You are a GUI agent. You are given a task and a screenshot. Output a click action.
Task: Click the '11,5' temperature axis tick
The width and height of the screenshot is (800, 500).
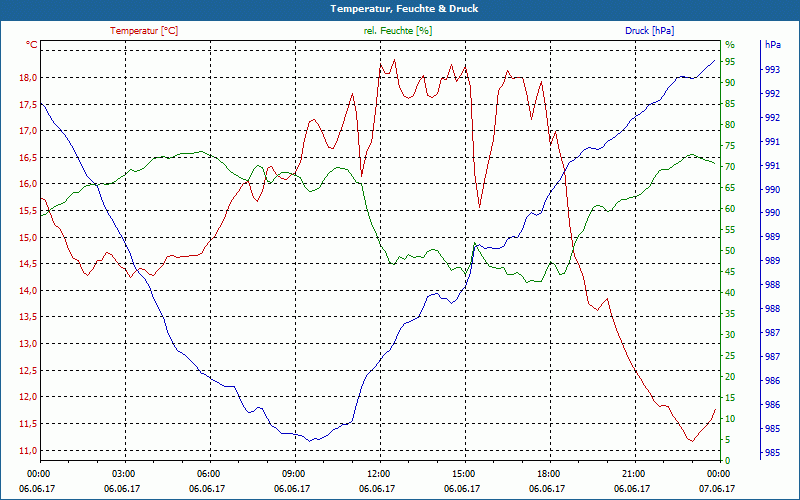pos(28,423)
